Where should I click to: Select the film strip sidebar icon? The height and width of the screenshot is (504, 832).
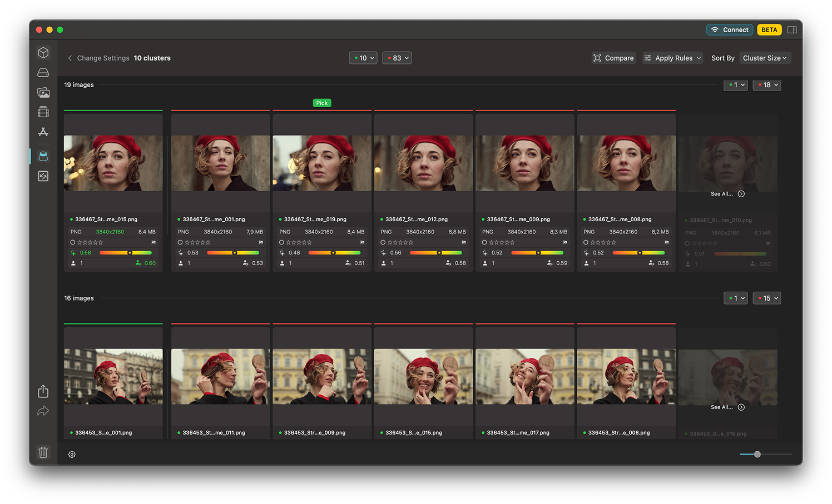click(43, 112)
